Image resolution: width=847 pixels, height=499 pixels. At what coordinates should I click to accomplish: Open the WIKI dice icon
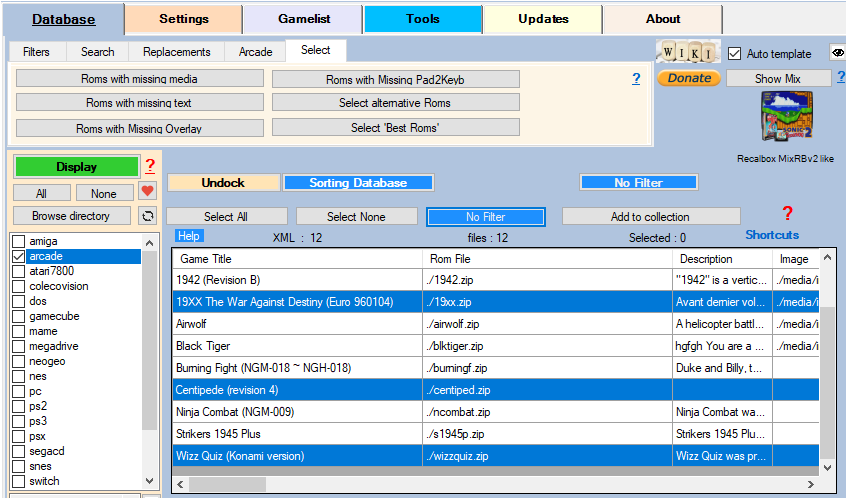coord(687,52)
